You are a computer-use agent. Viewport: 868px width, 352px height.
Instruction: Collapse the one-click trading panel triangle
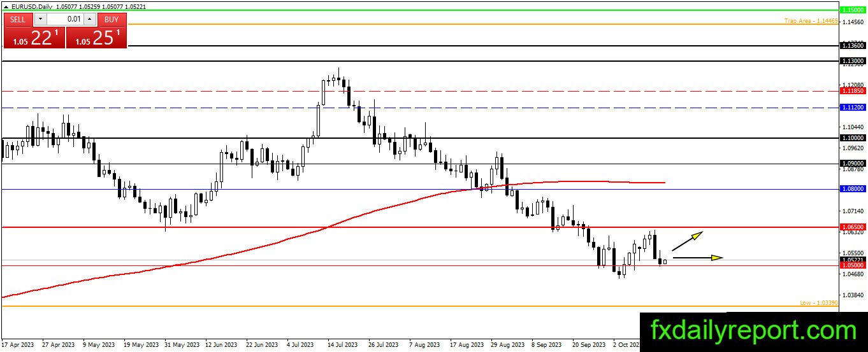click(6, 6)
